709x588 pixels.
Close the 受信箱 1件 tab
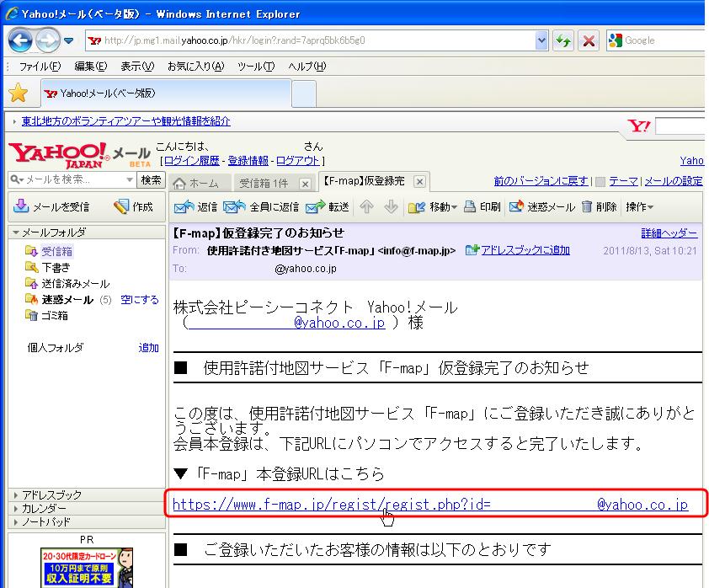pos(305,184)
